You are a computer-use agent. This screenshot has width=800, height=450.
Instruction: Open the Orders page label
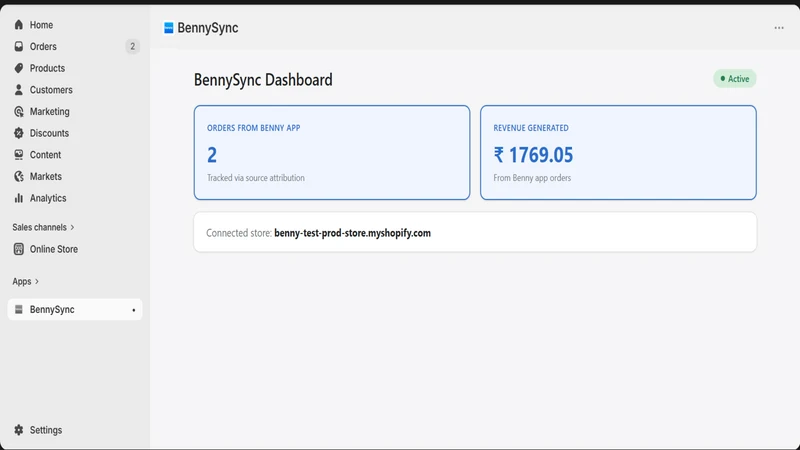pyautogui.click(x=43, y=46)
